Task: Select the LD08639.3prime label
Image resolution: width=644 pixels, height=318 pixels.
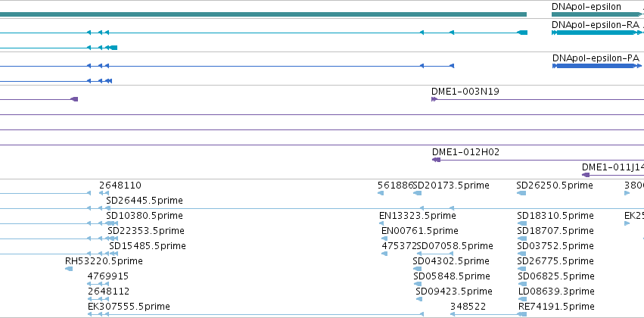Action: pos(556,291)
